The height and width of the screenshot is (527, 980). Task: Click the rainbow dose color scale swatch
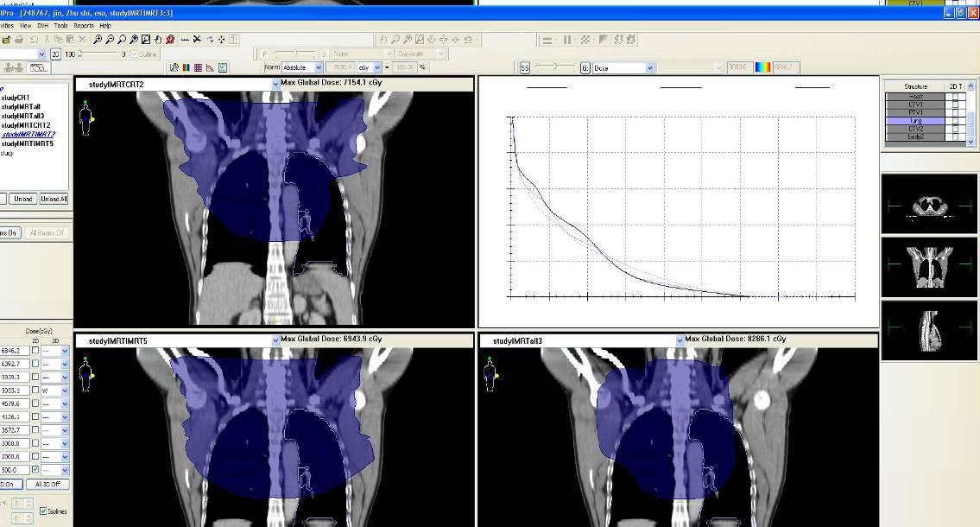[763, 67]
